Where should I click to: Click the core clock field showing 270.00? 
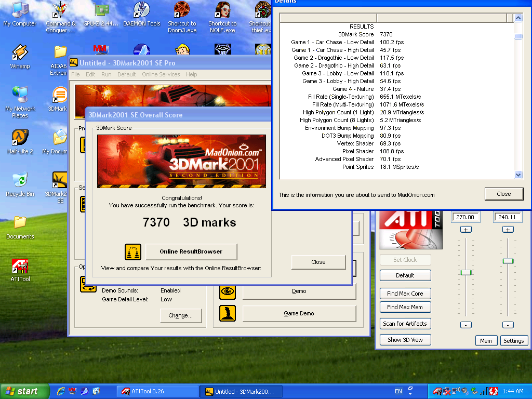465,217
